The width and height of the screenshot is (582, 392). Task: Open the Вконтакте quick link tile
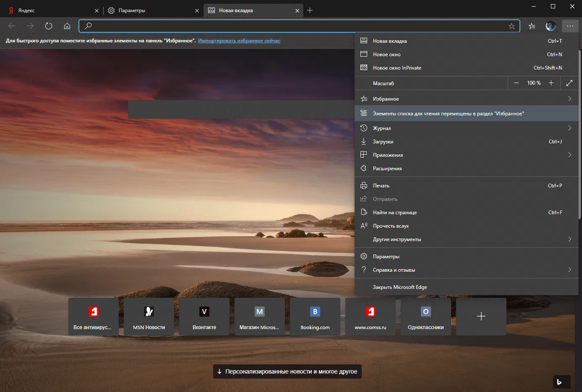click(204, 317)
